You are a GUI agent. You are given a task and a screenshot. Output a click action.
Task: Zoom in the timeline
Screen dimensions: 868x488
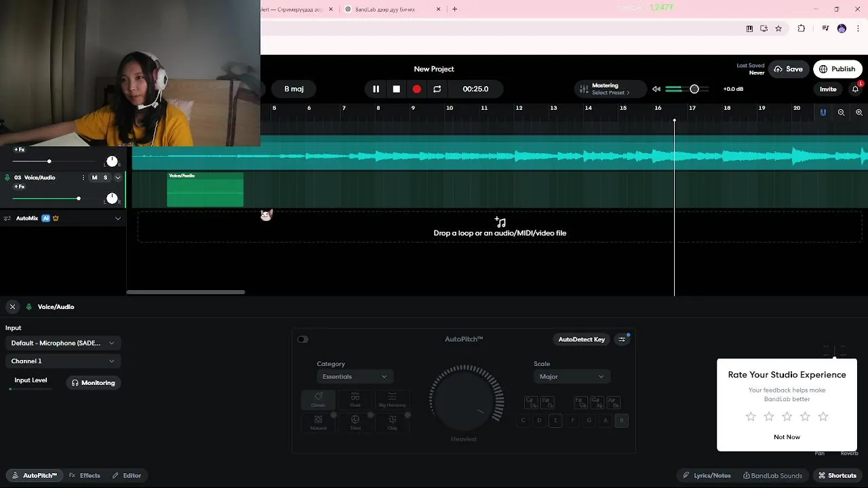[x=859, y=113]
